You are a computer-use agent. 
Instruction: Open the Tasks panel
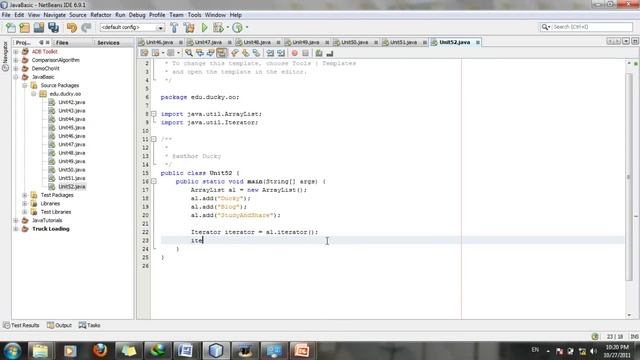(89, 325)
